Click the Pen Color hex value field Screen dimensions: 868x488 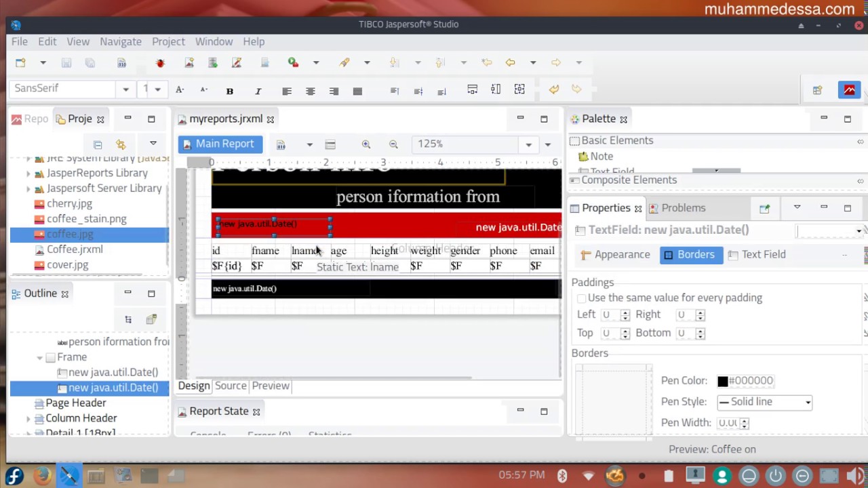pyautogui.click(x=751, y=382)
